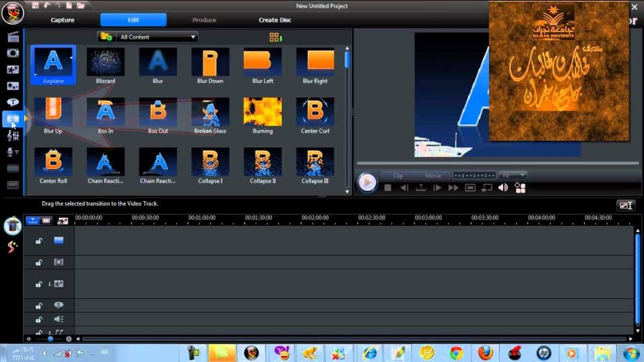Viewport: 644px width, 362px height.
Task: Open the Audio Mixing Room icon
Action: 13,135
